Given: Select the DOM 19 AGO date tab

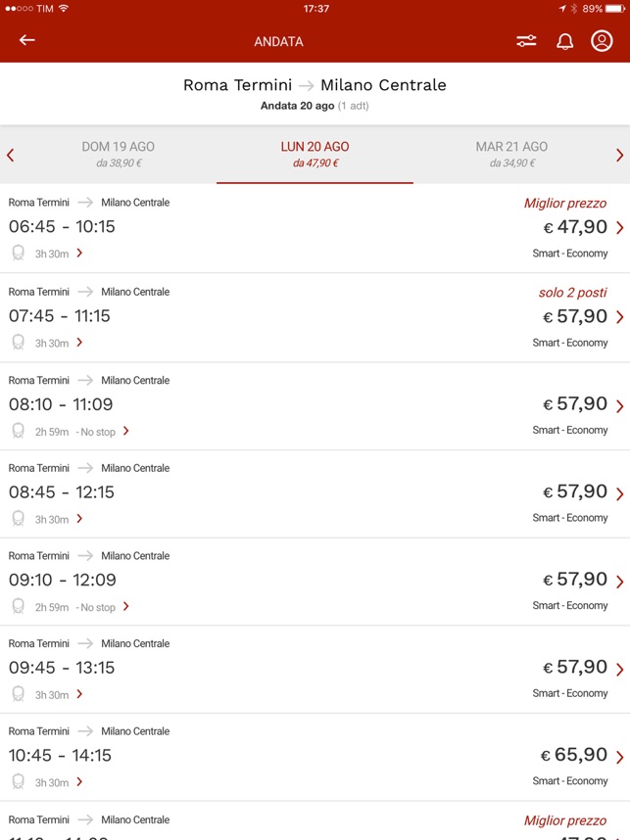Looking at the screenshot, I should pos(118,155).
